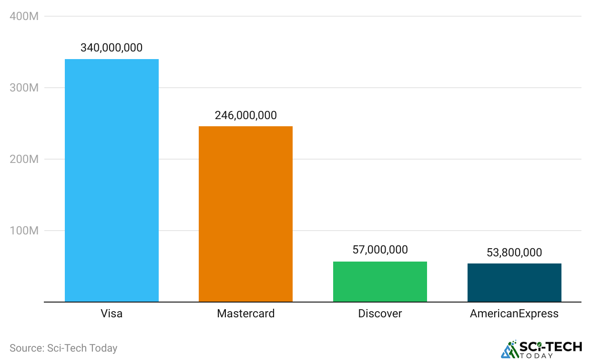Click the 340,000,000 value label
The image size is (591, 364).
point(112,48)
